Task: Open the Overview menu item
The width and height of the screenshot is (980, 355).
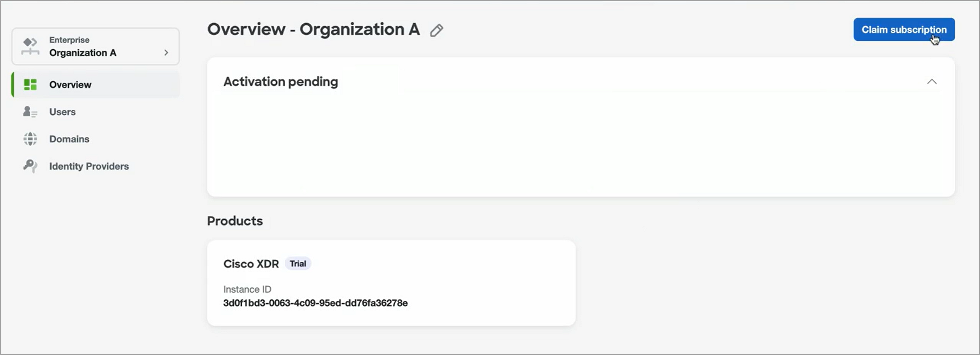Action: click(95, 84)
